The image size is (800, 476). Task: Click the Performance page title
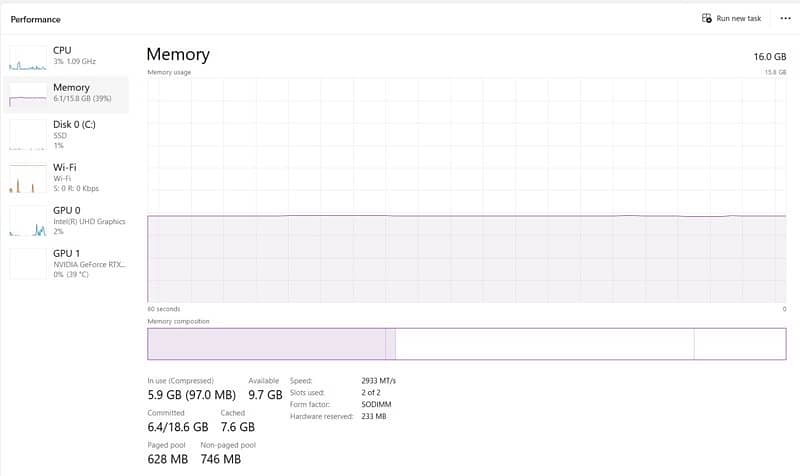pos(35,19)
